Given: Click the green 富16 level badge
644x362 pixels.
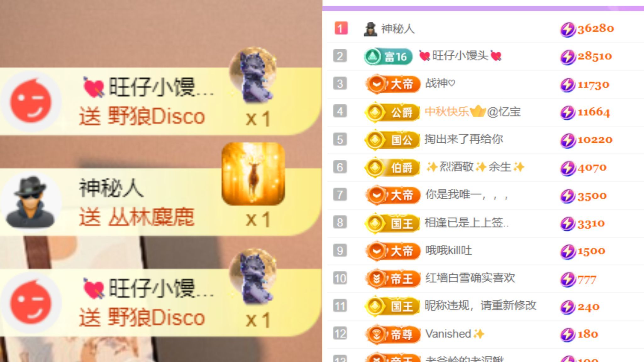Looking at the screenshot, I should click(x=388, y=57).
